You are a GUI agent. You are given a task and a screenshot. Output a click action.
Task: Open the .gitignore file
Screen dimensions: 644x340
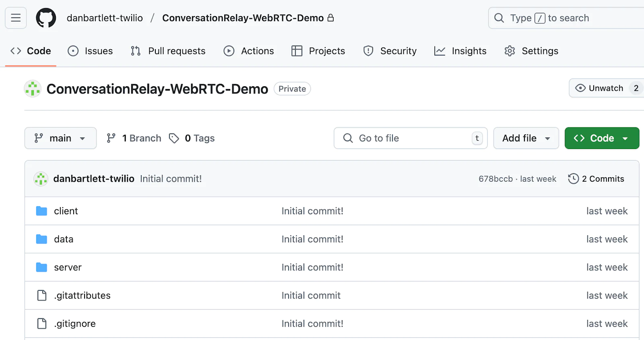(75, 324)
